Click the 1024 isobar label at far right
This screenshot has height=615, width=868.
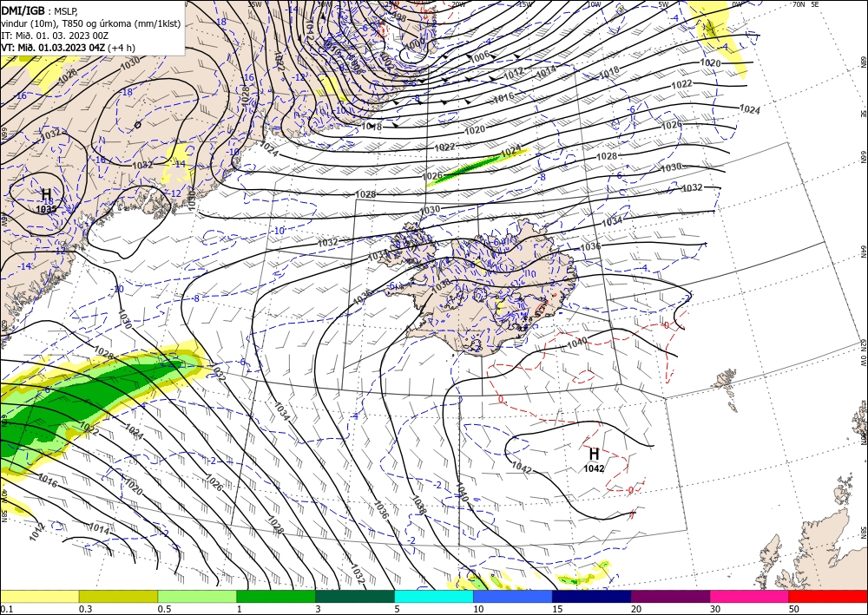coord(750,109)
